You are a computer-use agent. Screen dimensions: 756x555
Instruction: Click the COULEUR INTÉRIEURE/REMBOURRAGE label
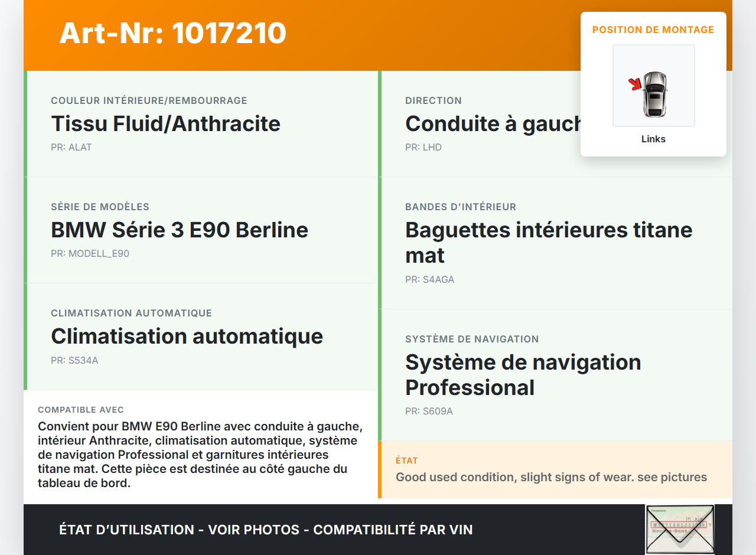pyautogui.click(x=149, y=100)
